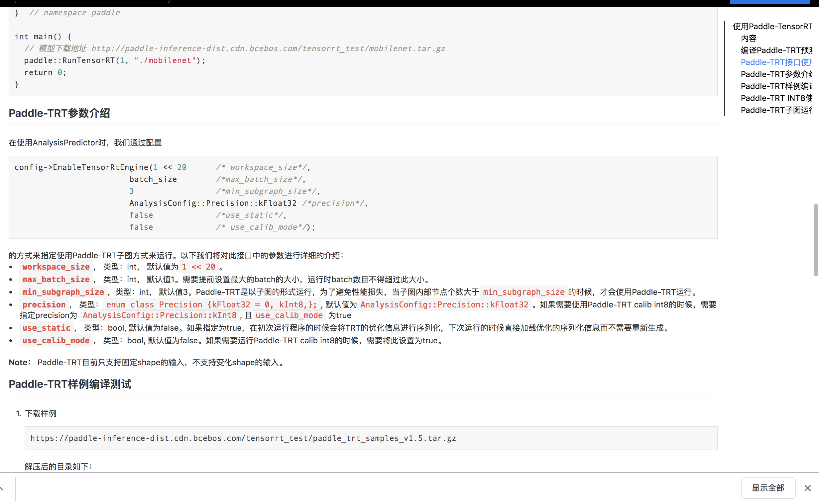Select highlighted Paddle-TRT接口使用 outline item

click(776, 62)
